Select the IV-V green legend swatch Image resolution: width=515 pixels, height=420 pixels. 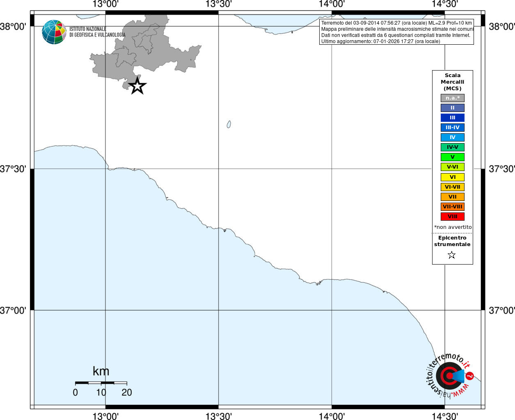point(453,147)
